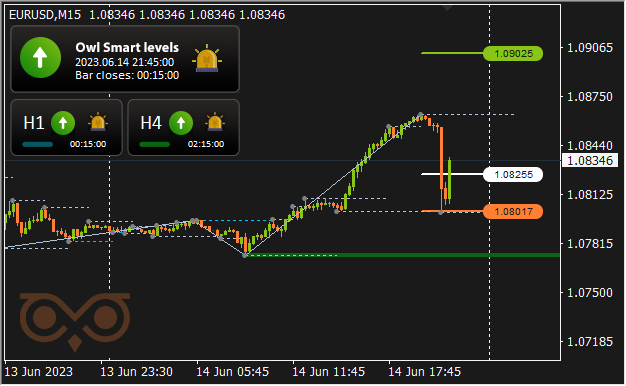This screenshot has width=626, height=386.
Task: Click the H1 countdown 00:15:00
Action: click(x=88, y=144)
